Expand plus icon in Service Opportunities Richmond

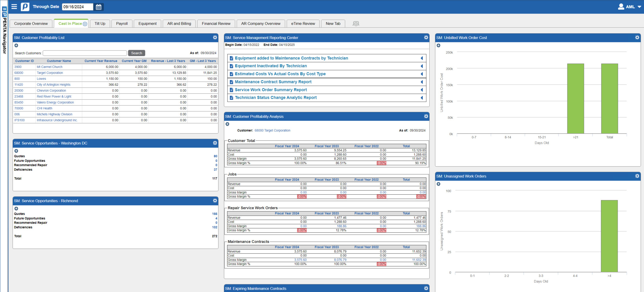[16, 209]
